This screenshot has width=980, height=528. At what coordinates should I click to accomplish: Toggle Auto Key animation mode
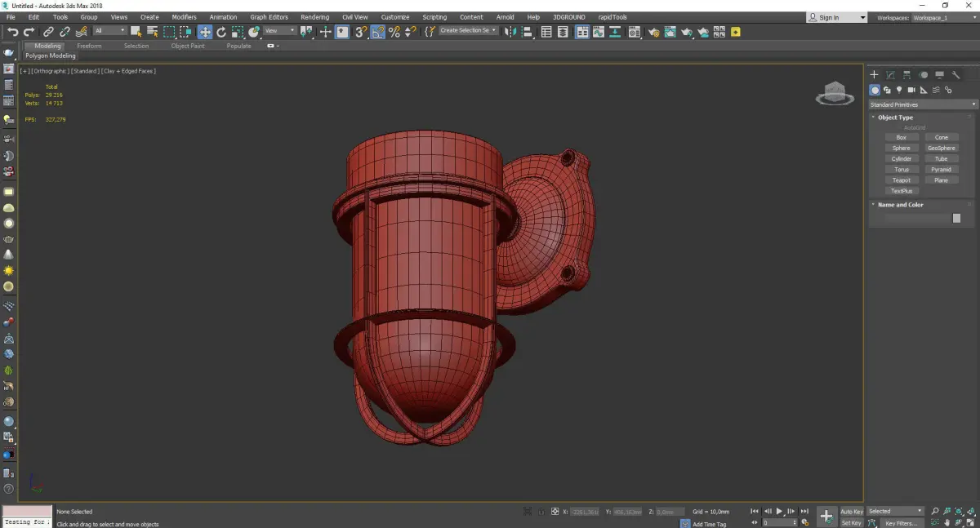tap(851, 511)
